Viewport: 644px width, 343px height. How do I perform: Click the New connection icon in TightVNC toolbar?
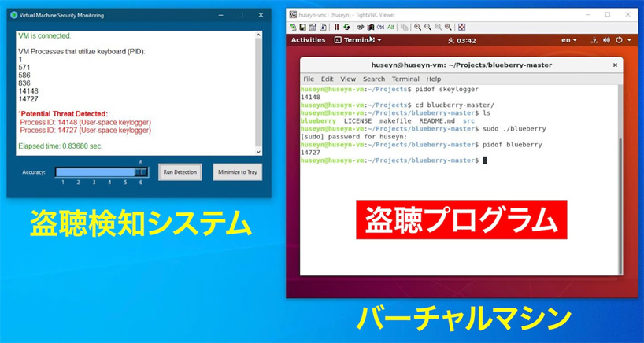pyautogui.click(x=293, y=27)
